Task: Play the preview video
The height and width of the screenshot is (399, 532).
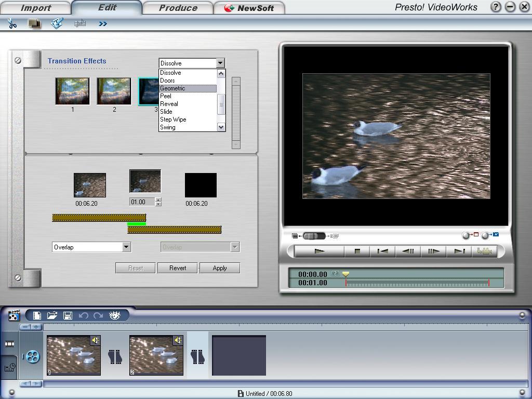Action: click(x=320, y=251)
